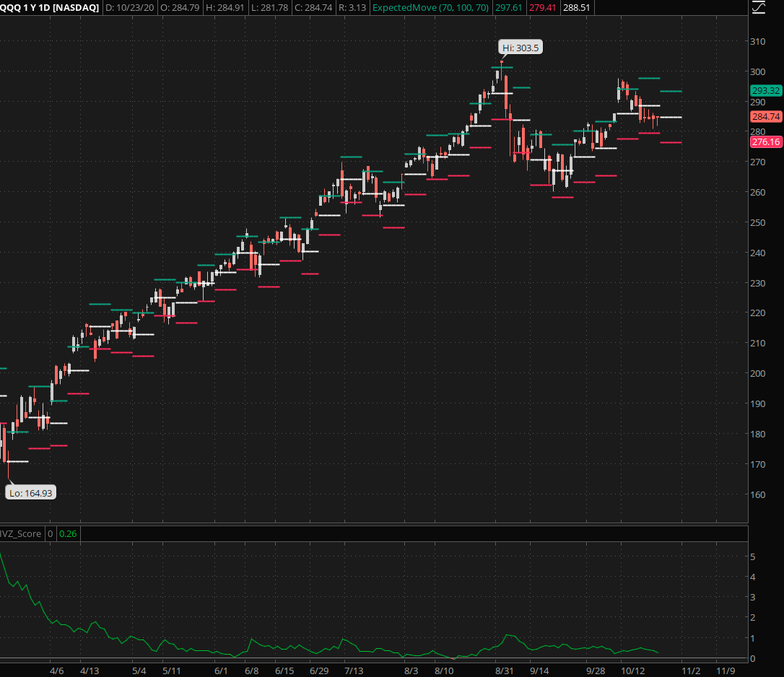Click the green ExpectedMove value 297.61
The image size is (784, 677).
click(508, 7)
